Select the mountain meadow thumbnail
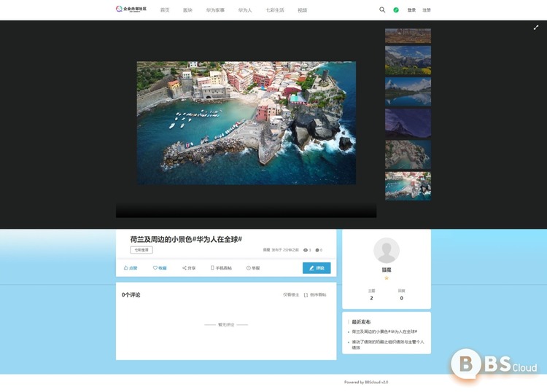 pyautogui.click(x=408, y=60)
